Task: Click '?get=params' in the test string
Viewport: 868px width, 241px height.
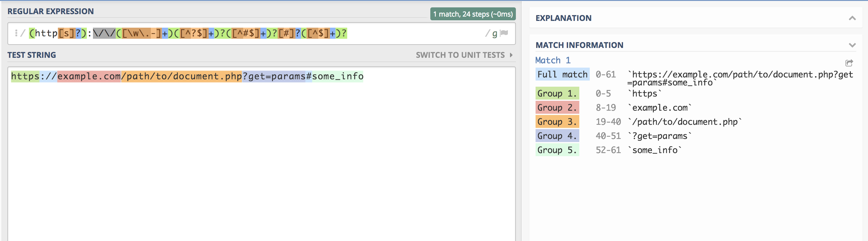Action: [x=274, y=77]
